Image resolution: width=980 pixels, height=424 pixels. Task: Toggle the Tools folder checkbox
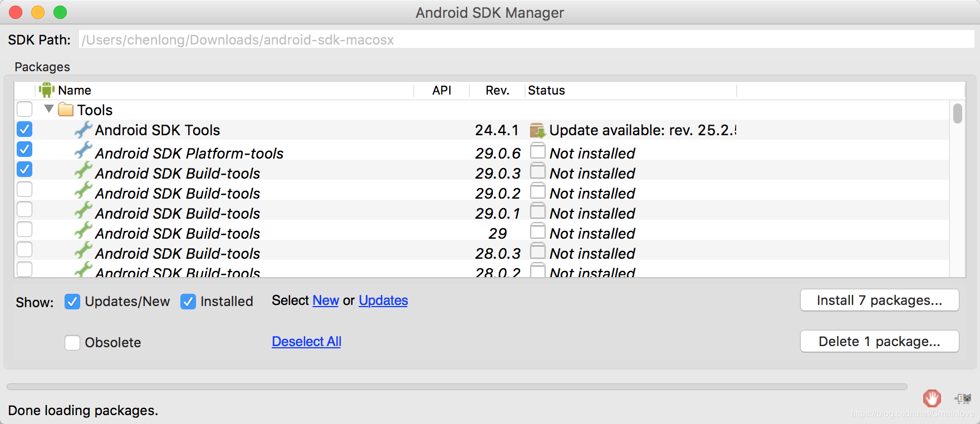coord(24,109)
